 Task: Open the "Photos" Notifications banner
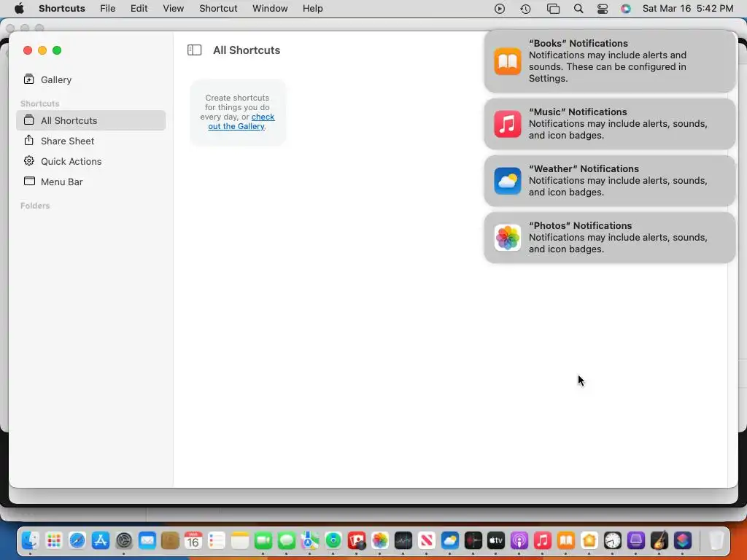point(610,238)
